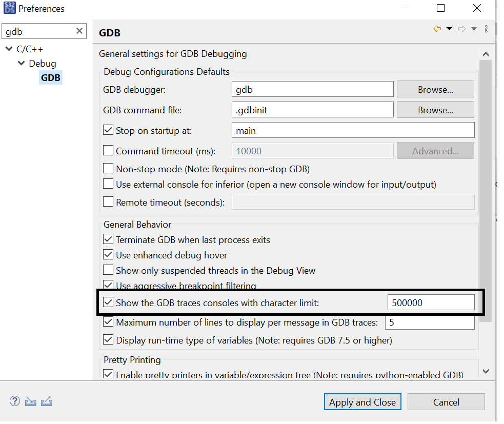The height and width of the screenshot is (424, 504).
Task: Click the max lines value field
Action: tap(430, 322)
